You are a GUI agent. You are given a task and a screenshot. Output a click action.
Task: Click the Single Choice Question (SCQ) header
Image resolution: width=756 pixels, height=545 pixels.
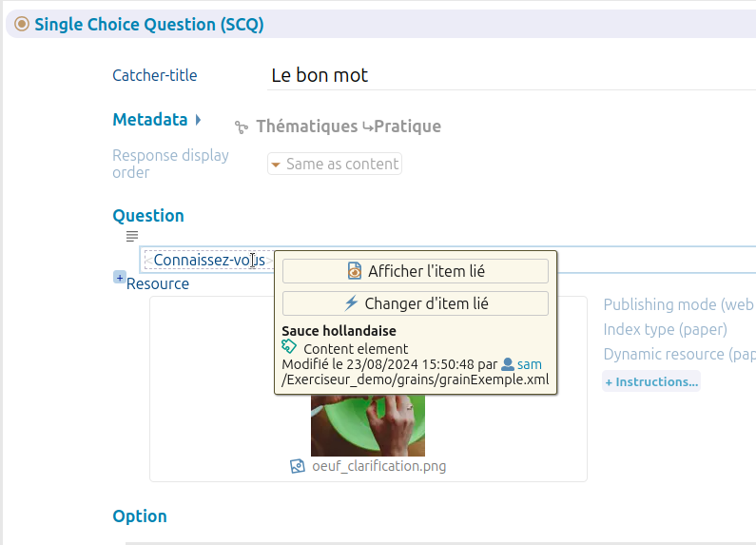tap(149, 24)
